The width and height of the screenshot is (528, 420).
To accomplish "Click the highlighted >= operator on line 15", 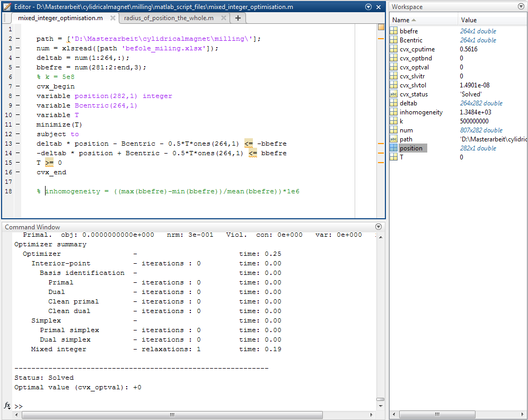I will point(49,163).
